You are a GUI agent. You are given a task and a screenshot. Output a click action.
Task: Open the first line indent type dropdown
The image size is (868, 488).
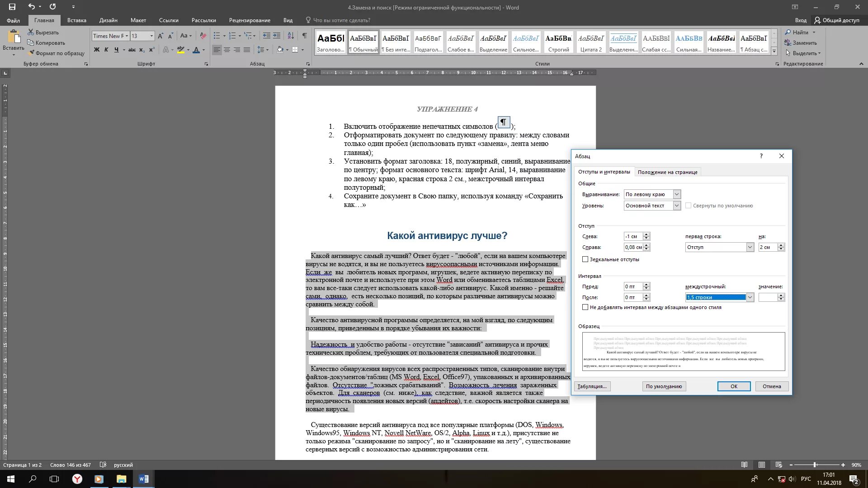coord(750,247)
